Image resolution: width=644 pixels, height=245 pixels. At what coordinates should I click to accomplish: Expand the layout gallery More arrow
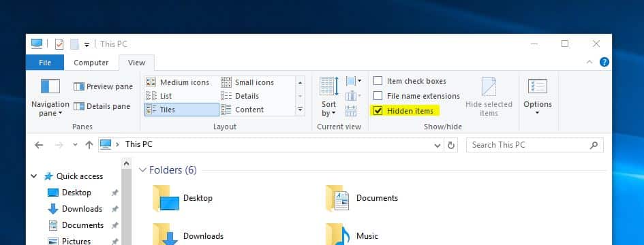coord(301,110)
